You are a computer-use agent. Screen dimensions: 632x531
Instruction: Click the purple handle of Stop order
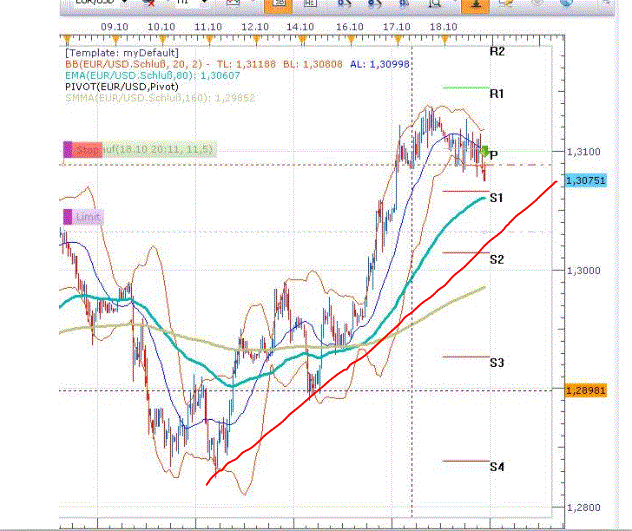click(x=68, y=150)
